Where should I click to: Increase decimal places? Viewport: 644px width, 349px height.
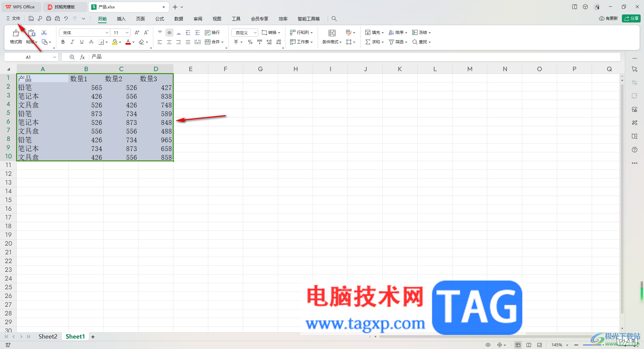(269, 42)
